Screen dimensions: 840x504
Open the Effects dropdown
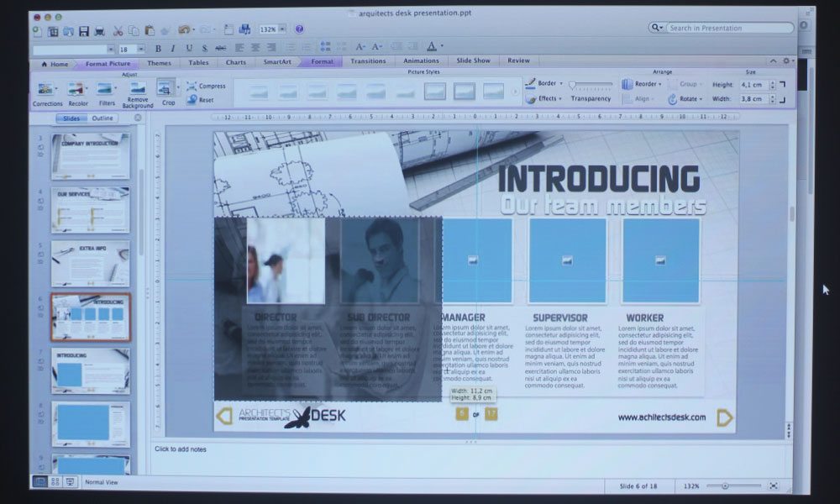pos(543,98)
